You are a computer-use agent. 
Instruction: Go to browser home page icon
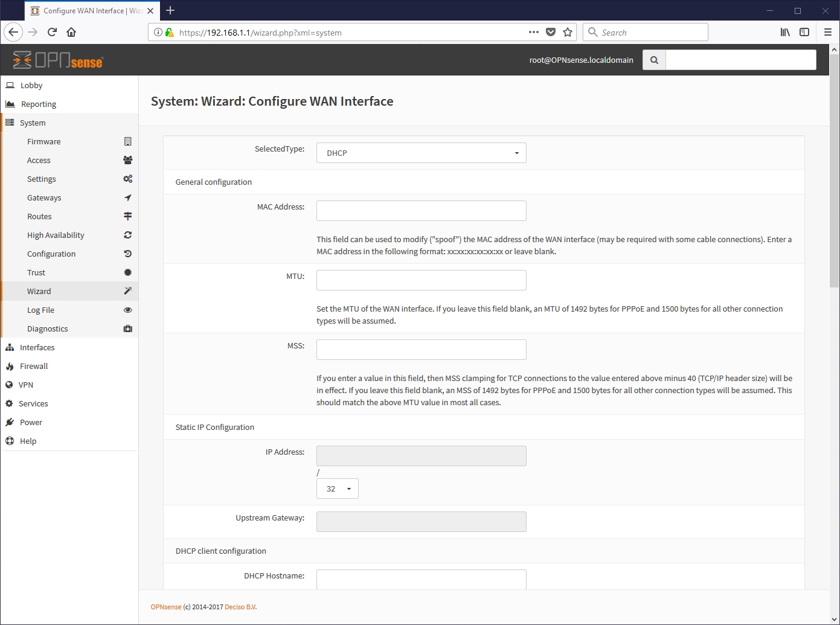[71, 33]
